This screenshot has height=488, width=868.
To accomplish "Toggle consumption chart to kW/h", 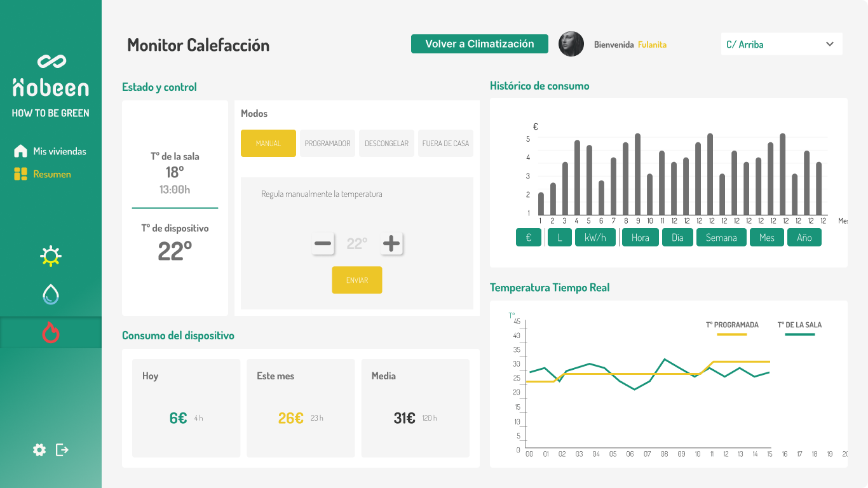I will tap(595, 238).
